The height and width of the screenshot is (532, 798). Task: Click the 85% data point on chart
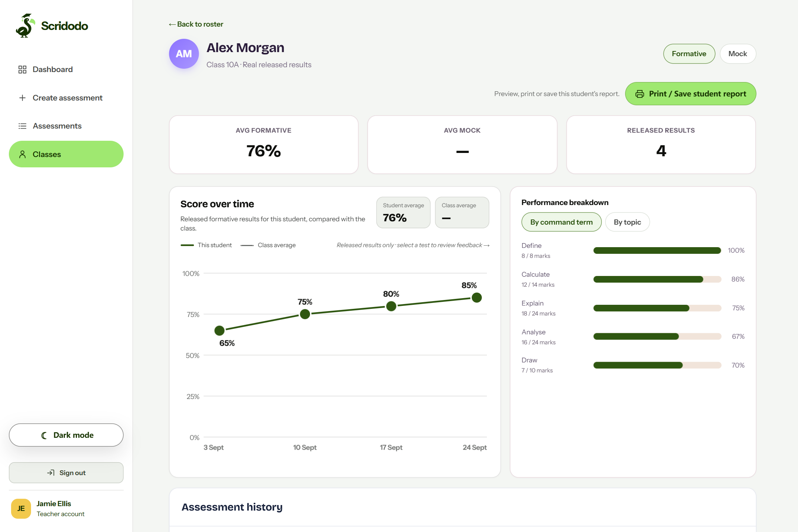pyautogui.click(x=477, y=297)
